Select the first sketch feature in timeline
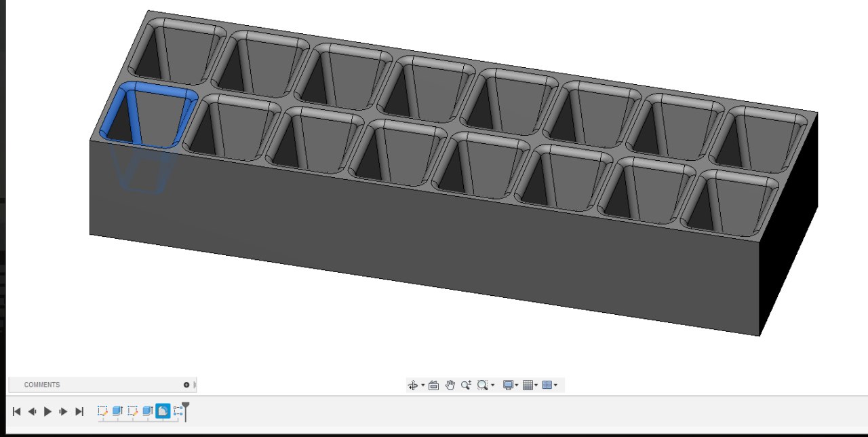Viewport: 868px width, 437px height. (102, 411)
